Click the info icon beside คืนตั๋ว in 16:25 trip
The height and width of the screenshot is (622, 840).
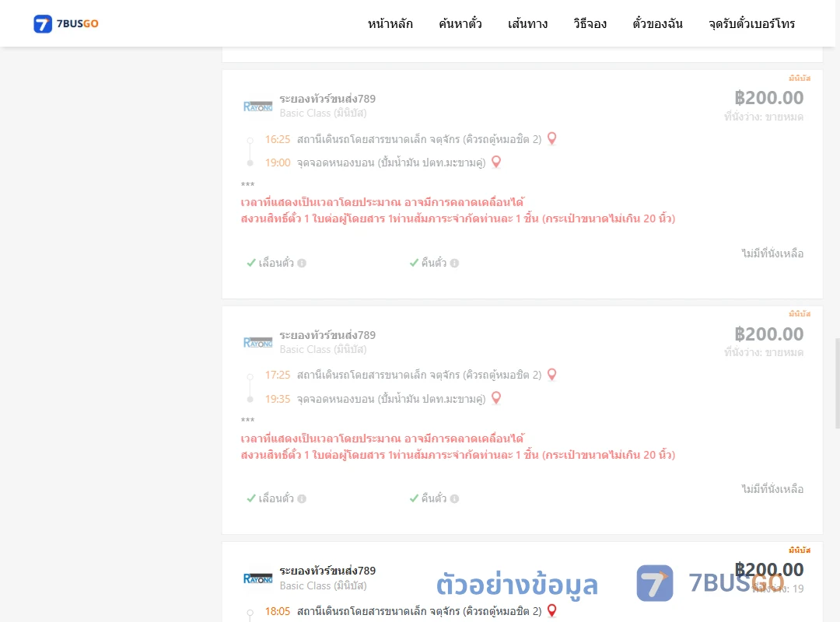coord(454,263)
